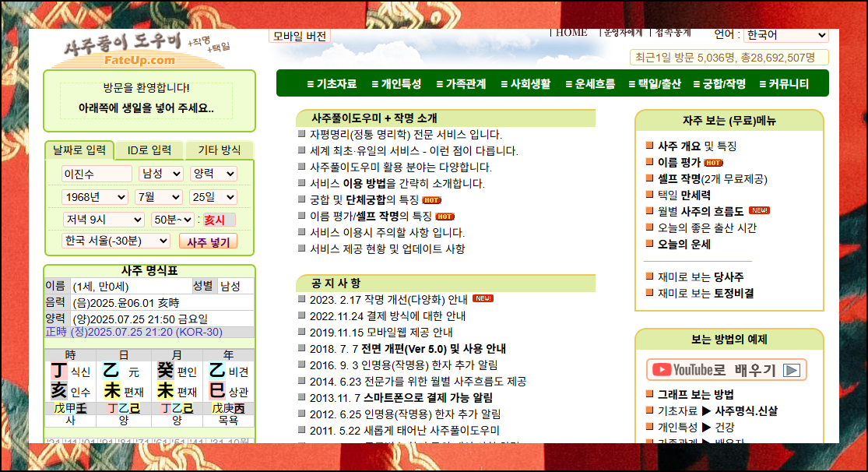This screenshot has width=868, height=472.
Task: Open the 사회생활 menu
Action: (526, 84)
